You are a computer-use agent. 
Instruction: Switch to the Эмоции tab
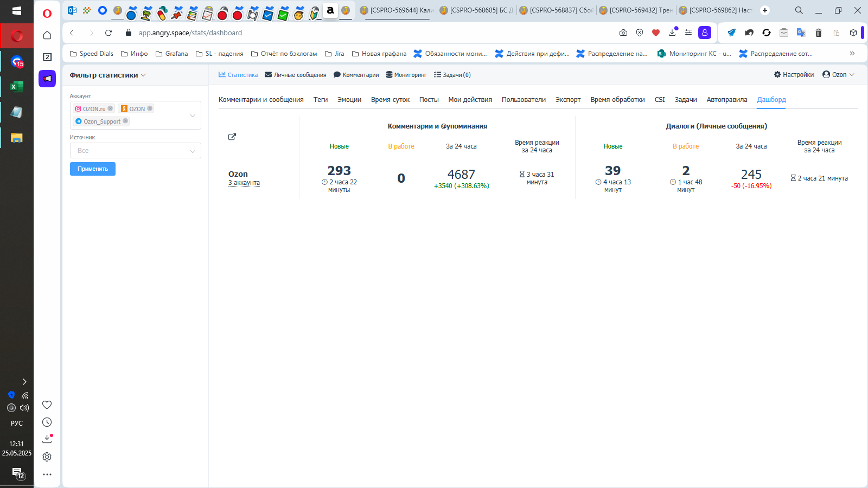(349, 100)
